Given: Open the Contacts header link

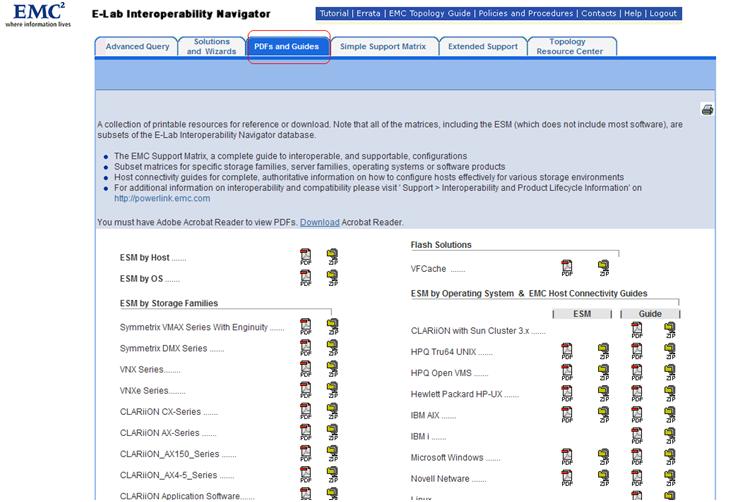Looking at the screenshot, I should 598,13.
